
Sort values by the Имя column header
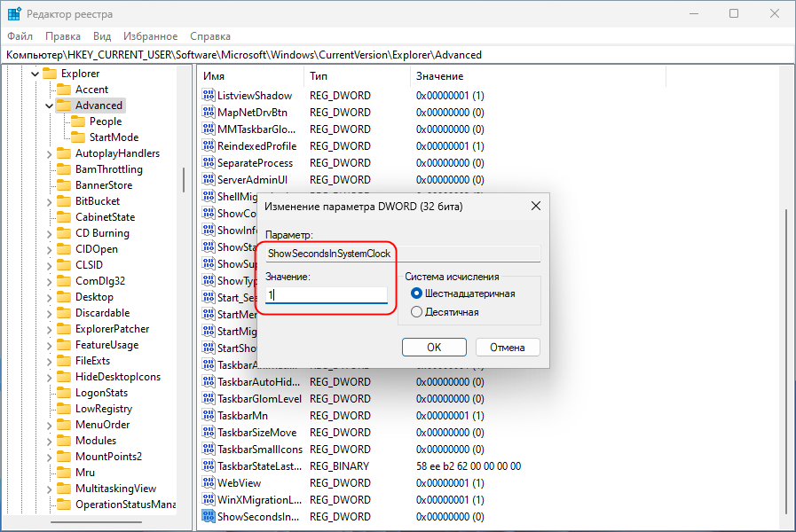tap(251, 76)
